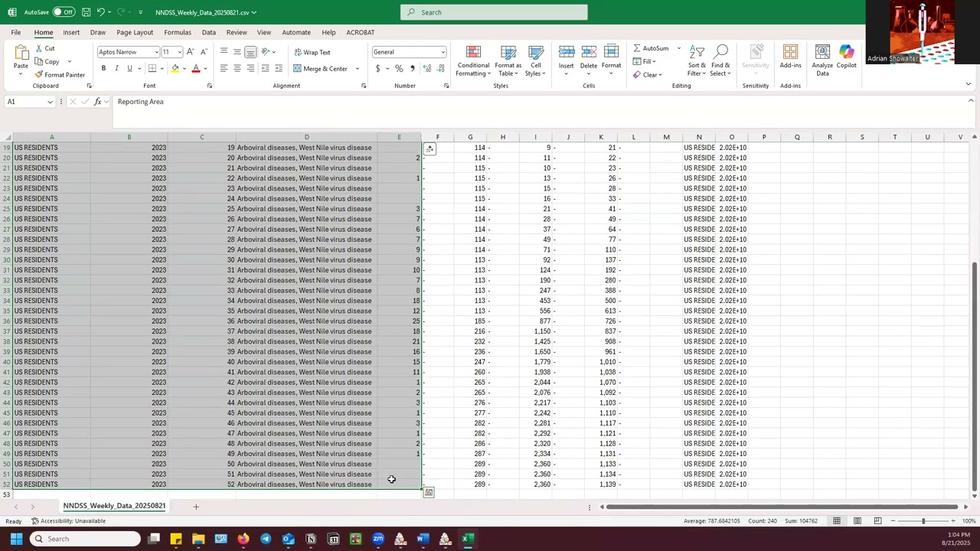980x551 pixels.
Task: Click the AutoSum button
Action: coord(652,48)
